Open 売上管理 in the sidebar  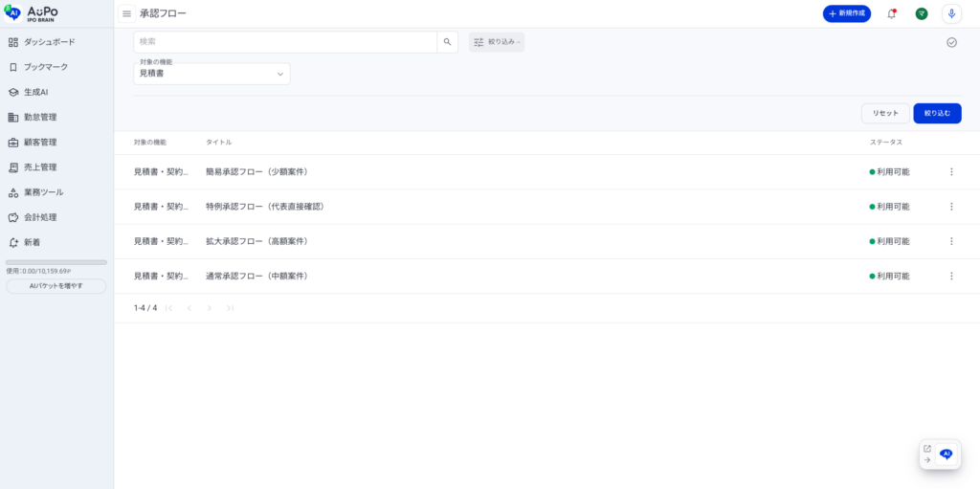(x=40, y=167)
